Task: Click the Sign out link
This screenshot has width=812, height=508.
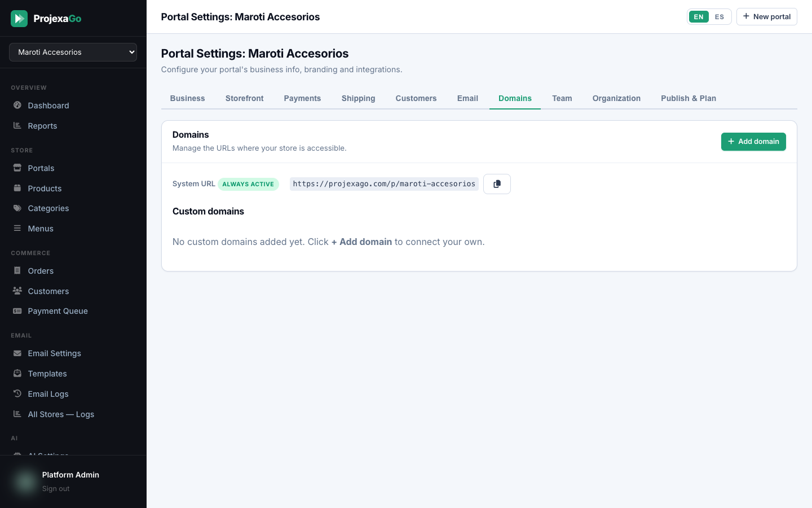Action: [x=56, y=489]
